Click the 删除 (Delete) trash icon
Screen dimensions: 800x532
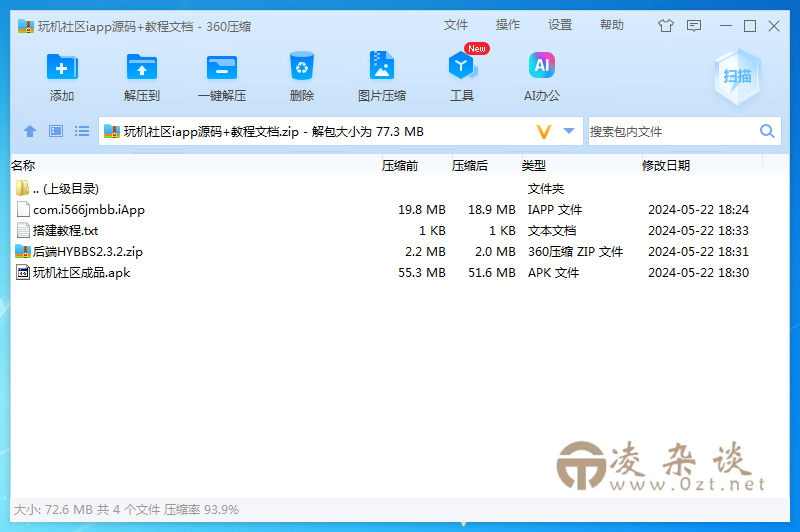[x=302, y=66]
